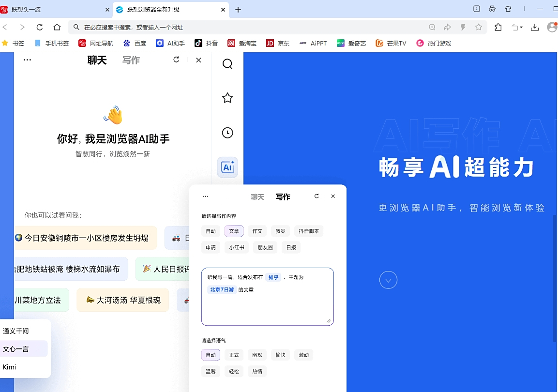The image size is (558, 392).
Task: Switch to the 聊天 tab
Action: click(258, 196)
